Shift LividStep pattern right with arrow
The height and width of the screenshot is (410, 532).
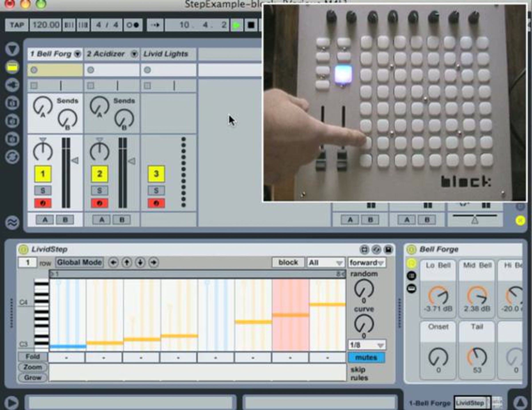153,262
